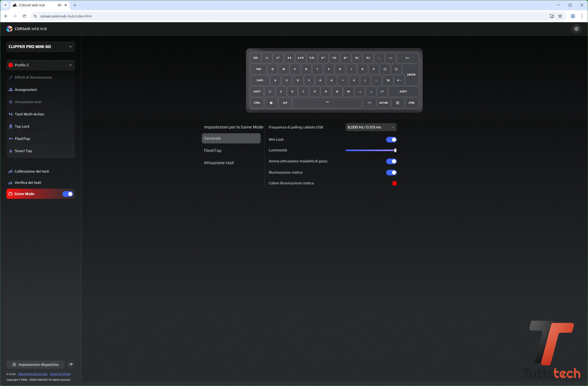
Task: Open a new browser tab
Action: [75, 5]
